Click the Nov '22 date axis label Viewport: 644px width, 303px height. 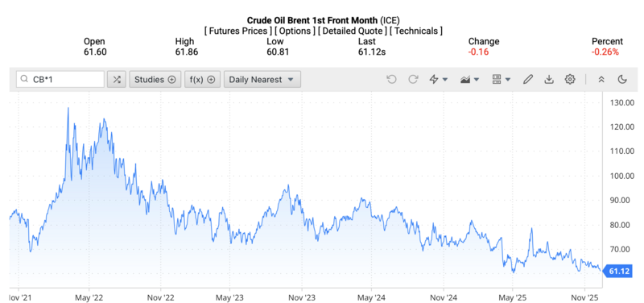click(160, 297)
